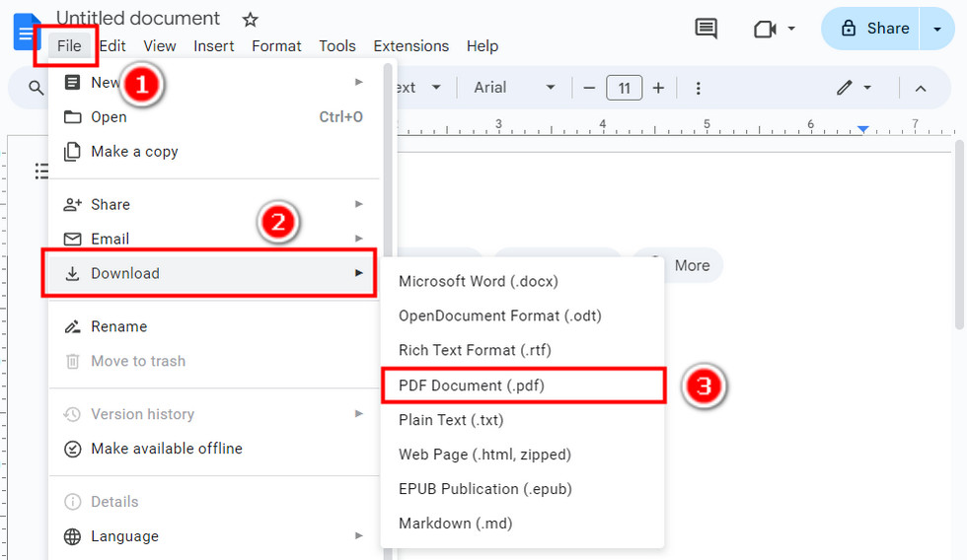This screenshot has height=560, width=967.
Task: Click the Rename menu option
Action: click(118, 326)
